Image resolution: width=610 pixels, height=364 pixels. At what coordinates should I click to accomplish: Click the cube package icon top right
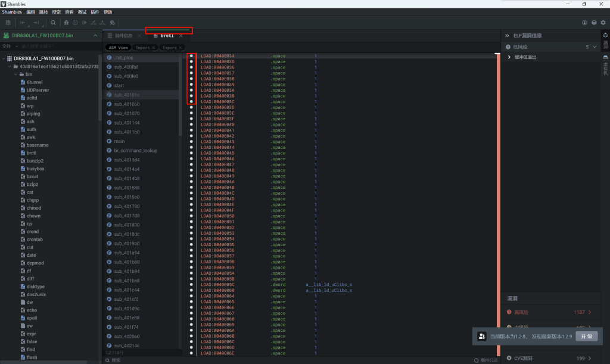(594, 23)
